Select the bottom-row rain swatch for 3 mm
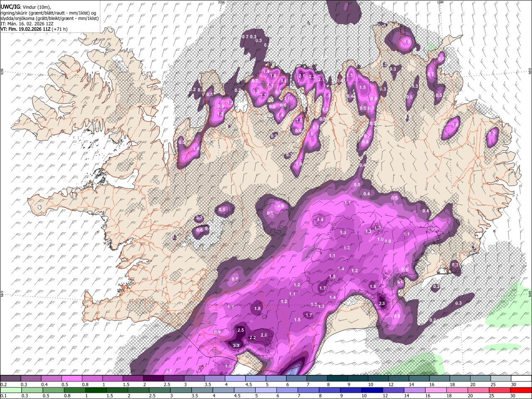 [x=181, y=390]
